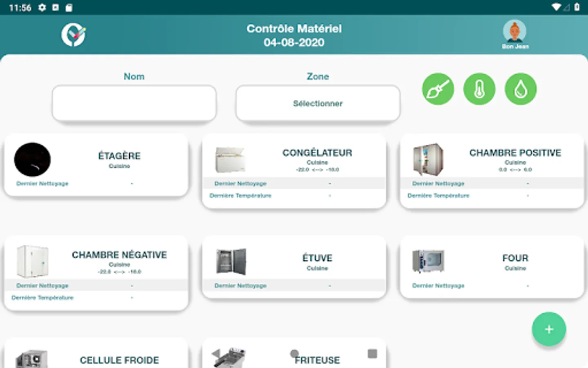The width and height of the screenshot is (588, 368).
Task: Filter by thermometer temperature icon
Action: click(x=479, y=89)
